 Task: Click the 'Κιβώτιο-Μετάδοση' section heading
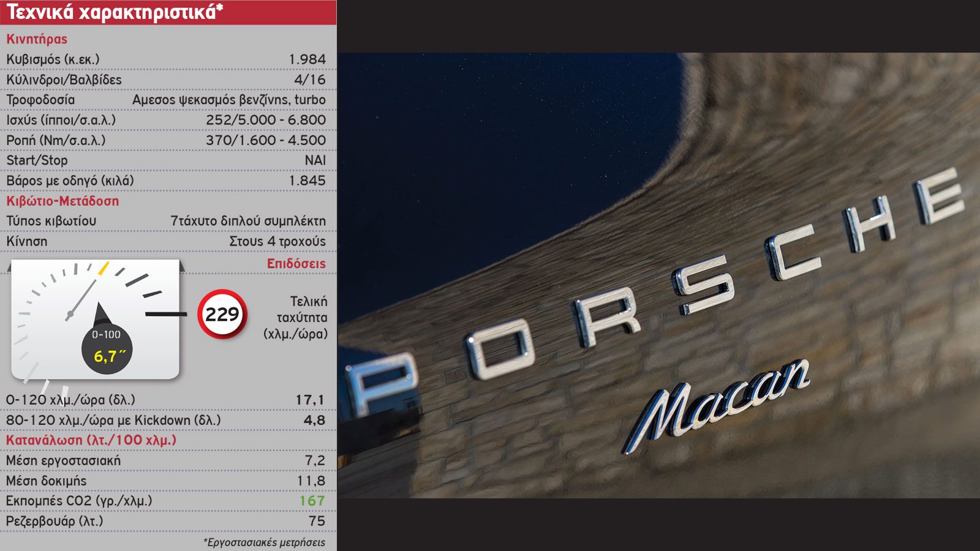[x=62, y=201]
